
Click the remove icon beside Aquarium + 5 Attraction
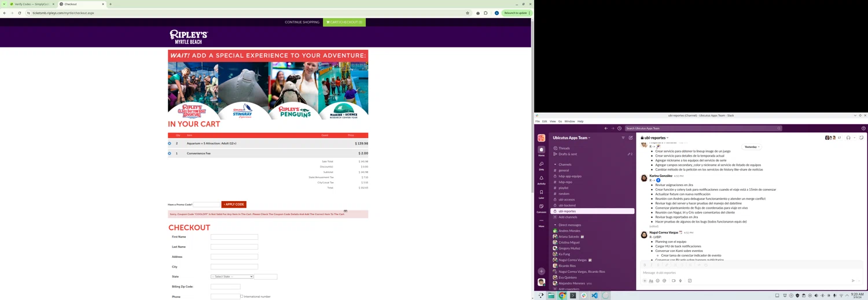170,143
